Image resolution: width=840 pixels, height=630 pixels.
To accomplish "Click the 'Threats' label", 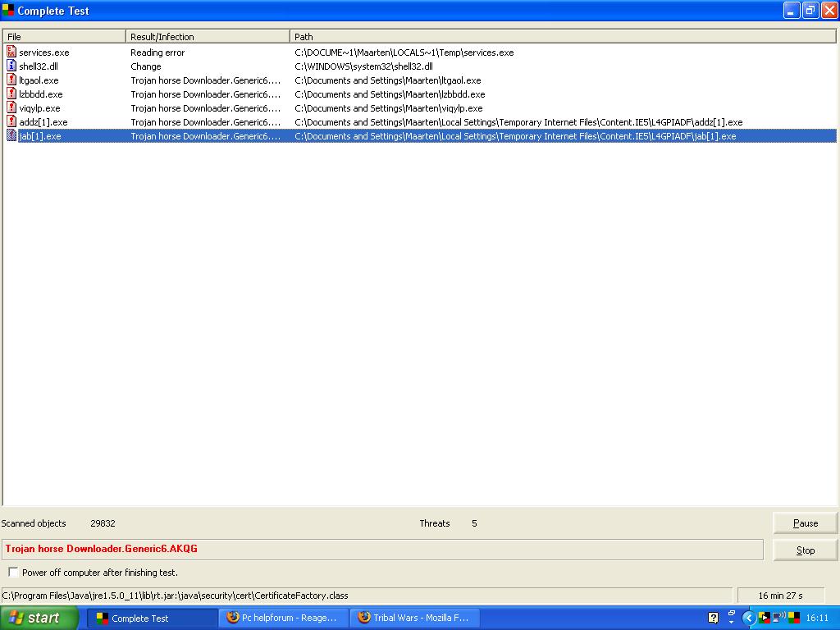I will coord(435,523).
